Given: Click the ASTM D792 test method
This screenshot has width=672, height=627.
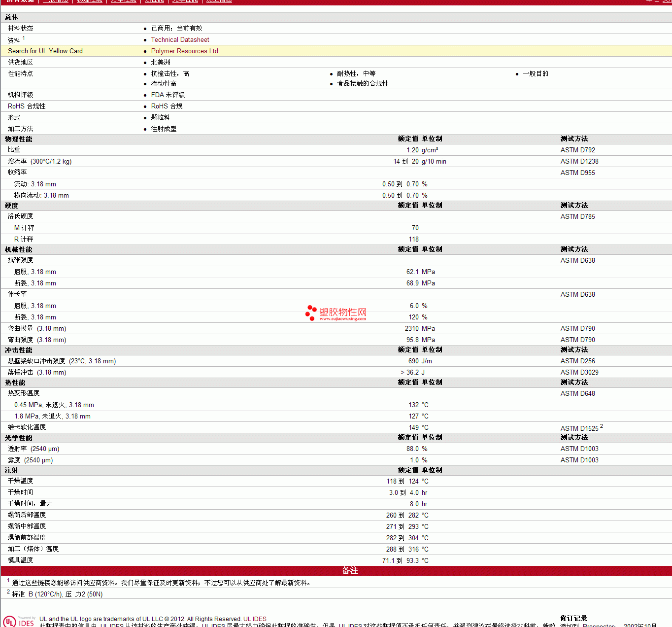Looking at the screenshot, I should coord(578,150).
